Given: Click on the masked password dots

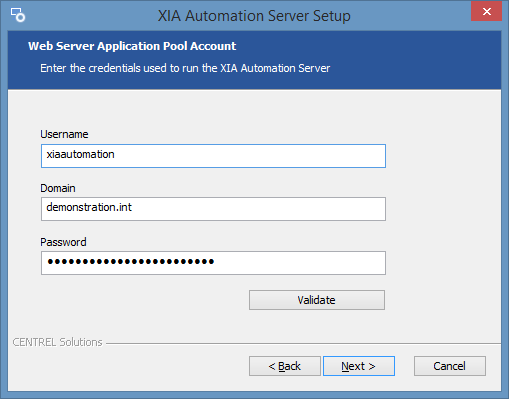Looking at the screenshot, I should click(x=131, y=262).
